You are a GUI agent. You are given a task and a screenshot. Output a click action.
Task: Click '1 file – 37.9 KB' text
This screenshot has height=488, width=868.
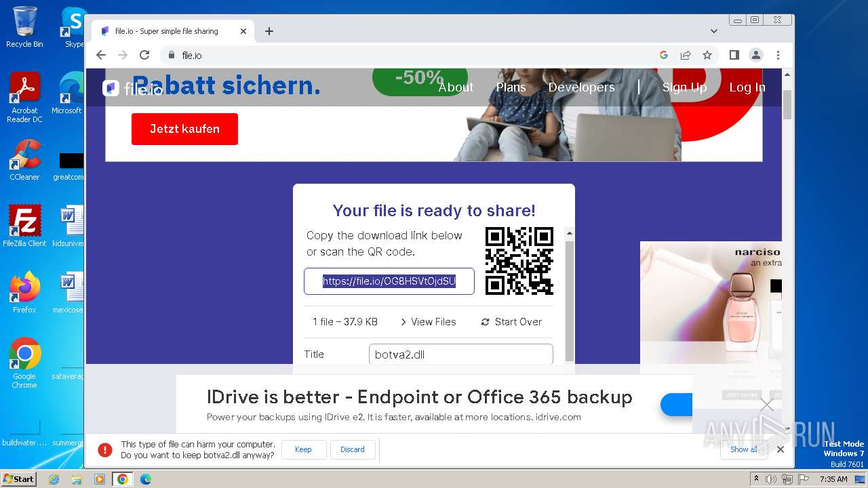345,322
